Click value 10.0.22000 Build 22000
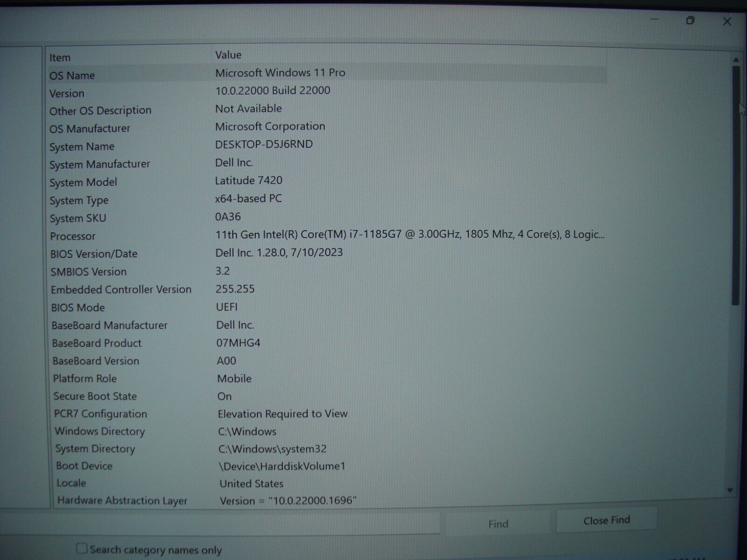This screenshot has width=747, height=560. [x=273, y=90]
